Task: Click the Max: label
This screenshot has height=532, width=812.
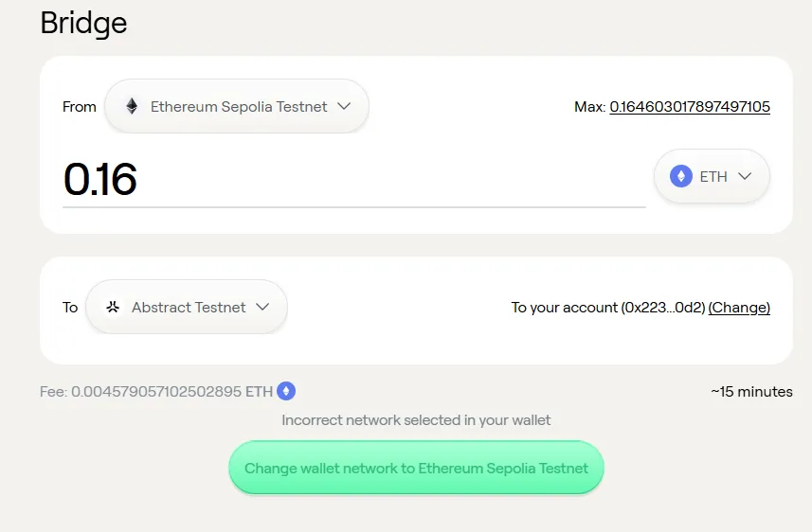Action: point(589,107)
